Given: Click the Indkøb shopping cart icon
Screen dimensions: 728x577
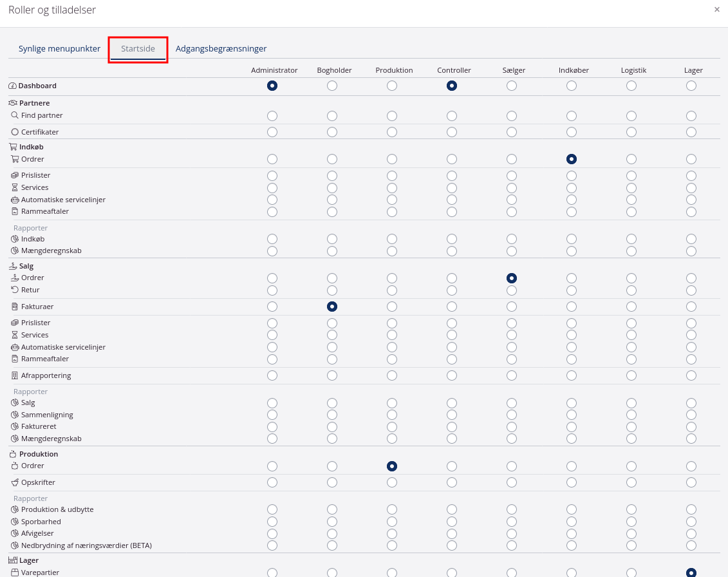Looking at the screenshot, I should tap(13, 147).
